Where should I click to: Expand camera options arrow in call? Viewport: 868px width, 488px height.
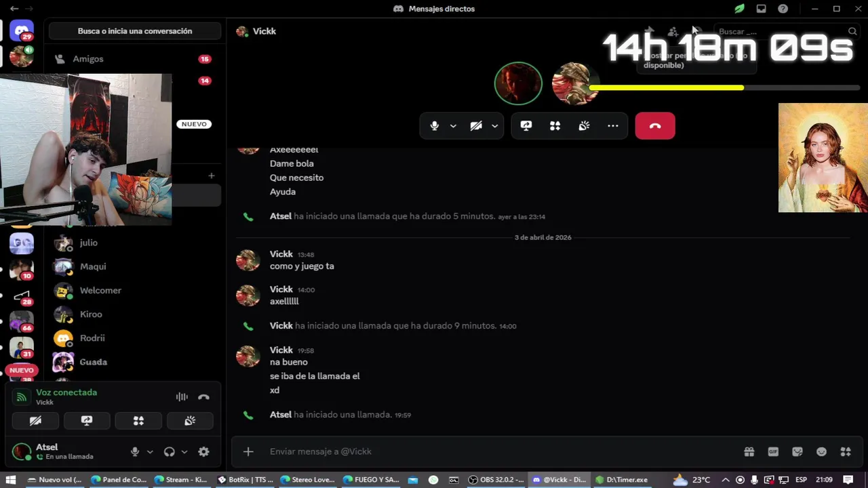point(494,125)
